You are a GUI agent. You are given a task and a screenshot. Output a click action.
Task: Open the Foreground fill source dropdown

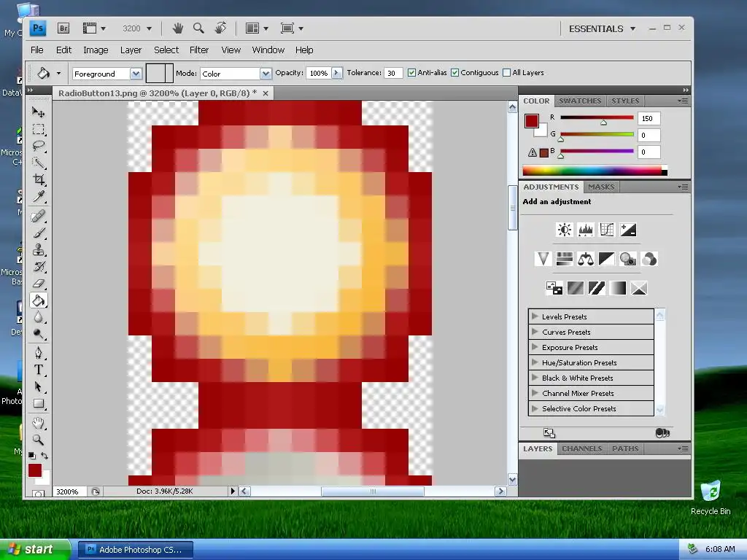(136, 74)
